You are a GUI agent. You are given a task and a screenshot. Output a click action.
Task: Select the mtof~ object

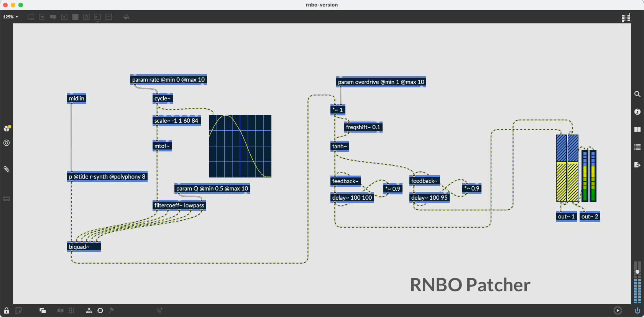[x=162, y=146]
